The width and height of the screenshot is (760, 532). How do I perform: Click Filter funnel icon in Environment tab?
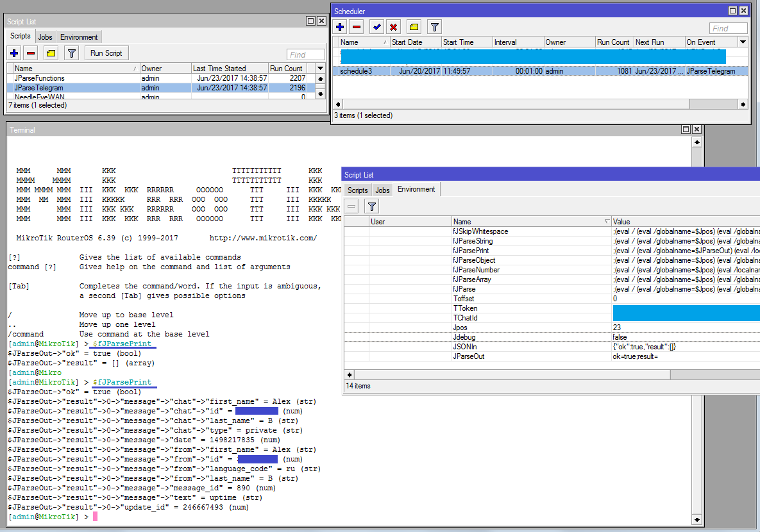[x=372, y=206]
